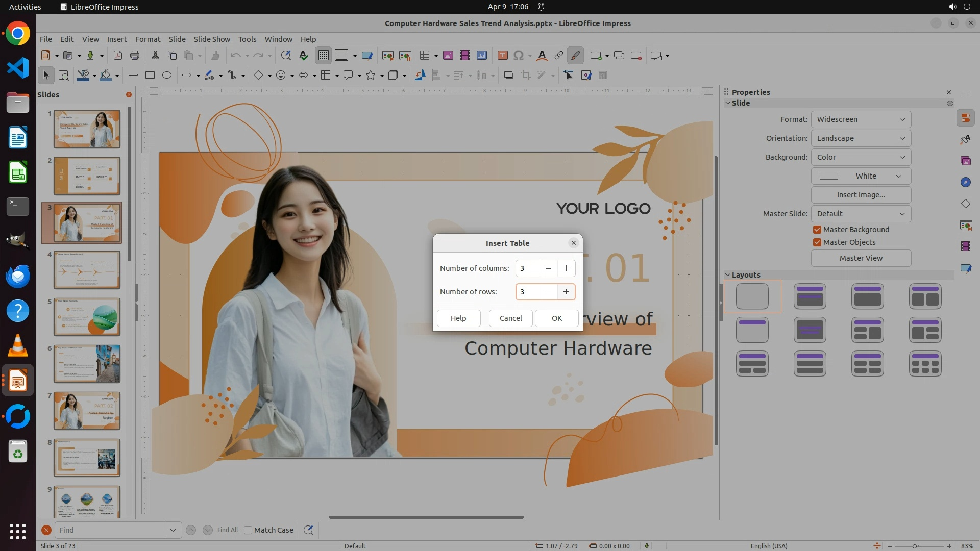This screenshot has width=980, height=551.
Task: Click the Master View button
Action: pos(861,258)
